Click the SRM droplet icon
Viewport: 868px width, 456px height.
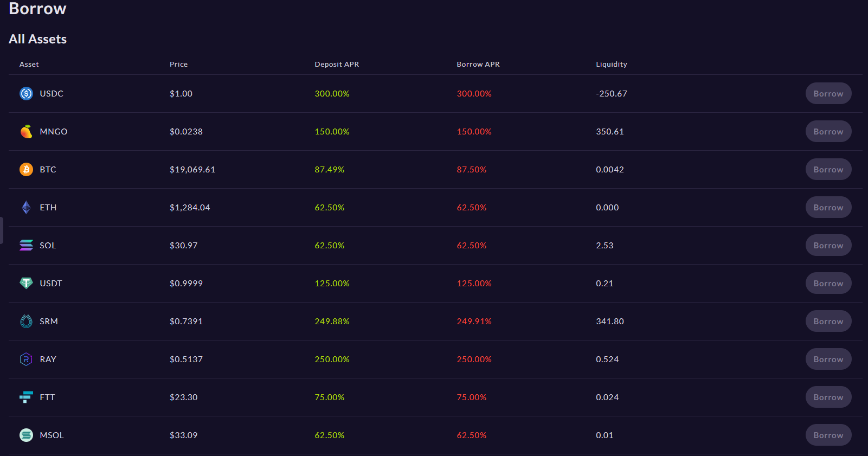[26, 322]
